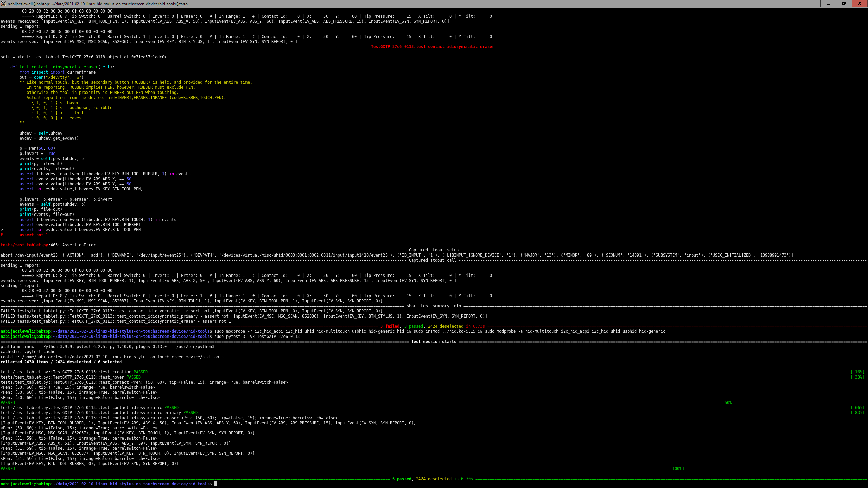Click the 'sudo pytest-3 -vk TestGXTP_27c6_0113' command
The width and height of the screenshot is (868, 488).
click(257, 337)
